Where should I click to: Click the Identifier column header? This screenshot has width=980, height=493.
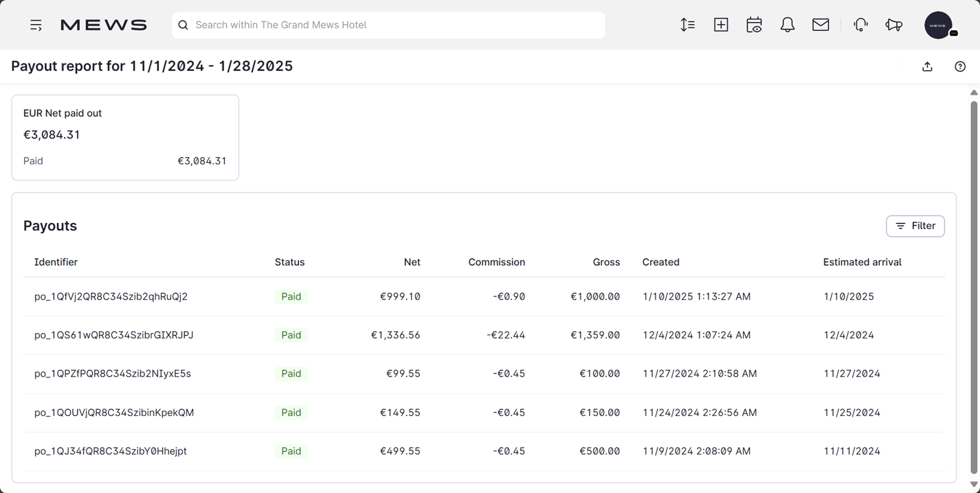[x=56, y=262]
